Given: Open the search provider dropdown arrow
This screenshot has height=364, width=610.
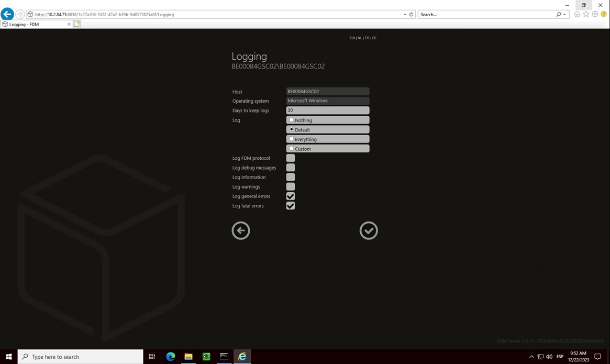Looking at the screenshot, I should point(564,15).
